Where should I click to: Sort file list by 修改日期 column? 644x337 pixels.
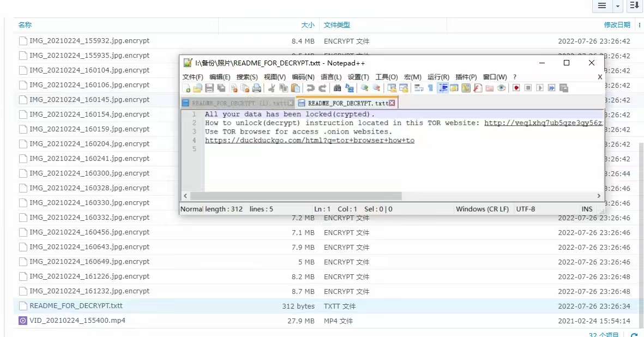coord(617,25)
